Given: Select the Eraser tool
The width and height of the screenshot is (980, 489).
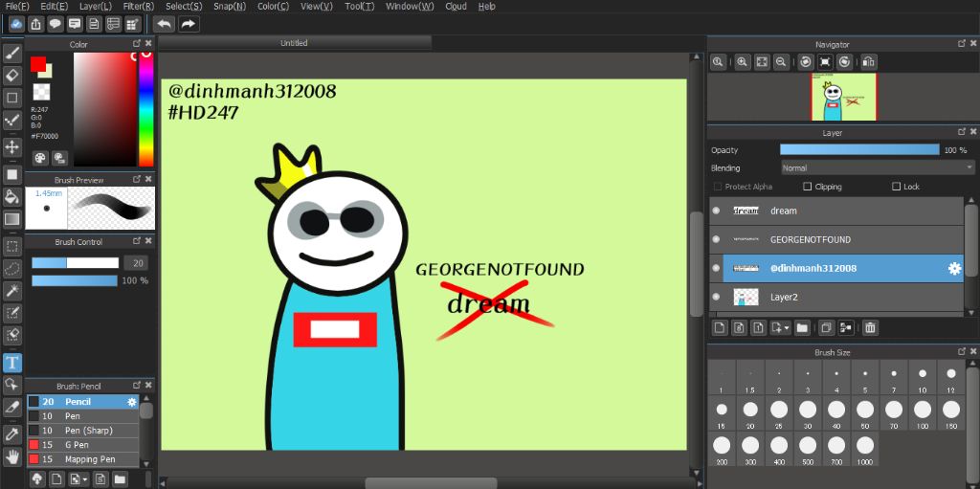Looking at the screenshot, I should pos(12,76).
